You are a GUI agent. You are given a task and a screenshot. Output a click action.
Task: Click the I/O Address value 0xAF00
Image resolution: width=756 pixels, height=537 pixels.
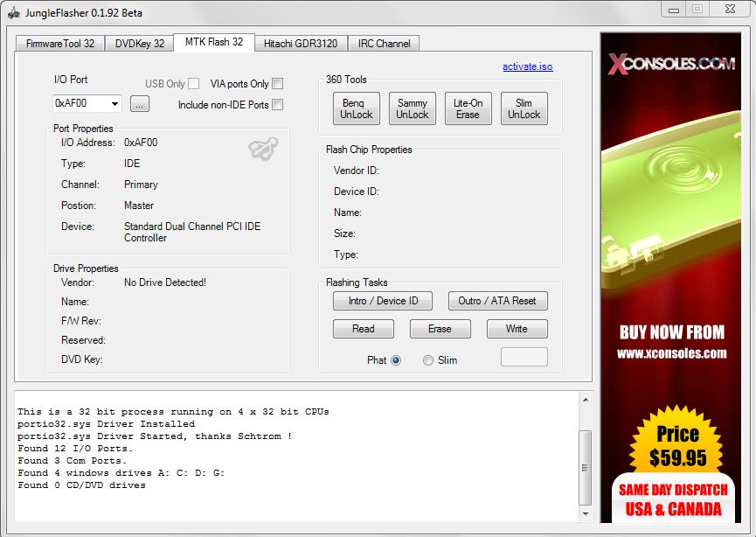pyautogui.click(x=141, y=143)
